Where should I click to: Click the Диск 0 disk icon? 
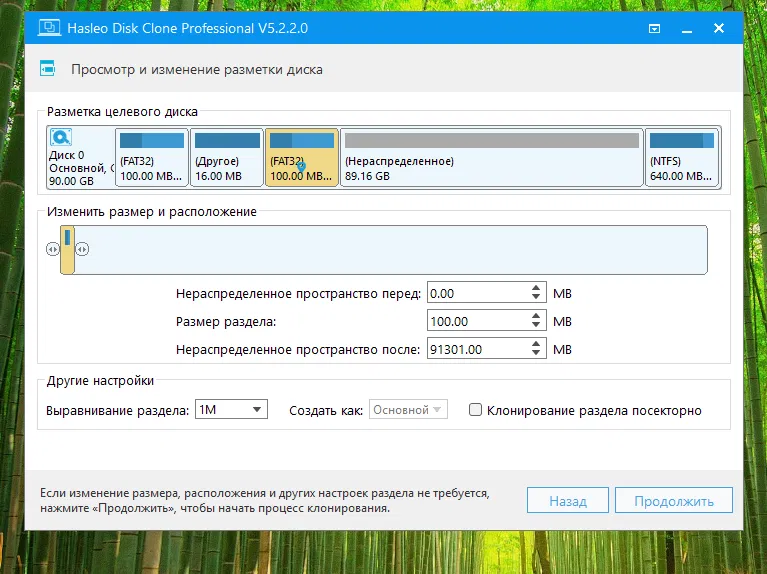(x=61, y=138)
